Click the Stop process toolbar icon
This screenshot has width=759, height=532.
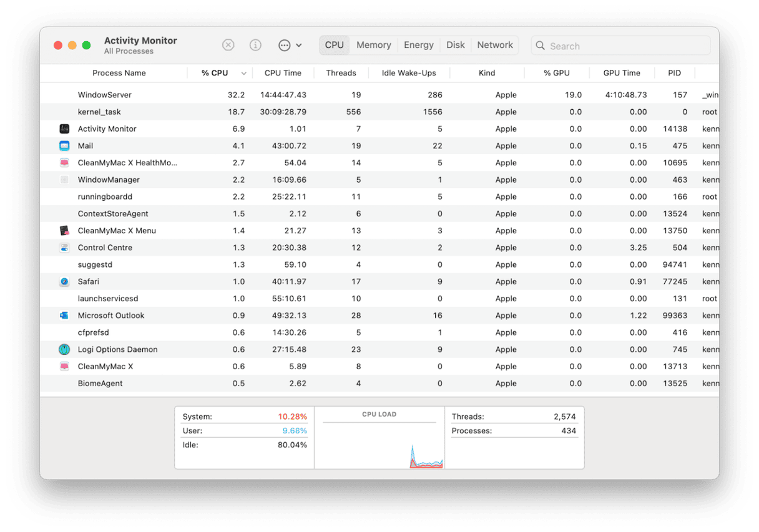pos(228,45)
